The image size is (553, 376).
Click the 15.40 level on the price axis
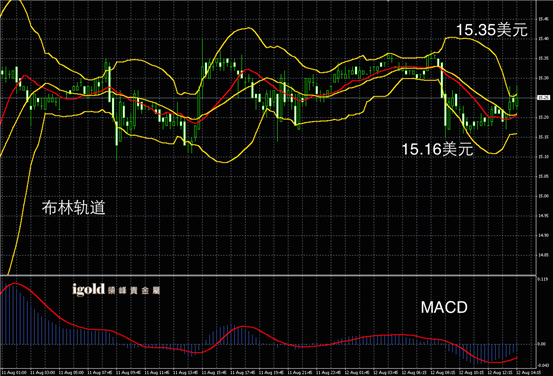(543, 38)
